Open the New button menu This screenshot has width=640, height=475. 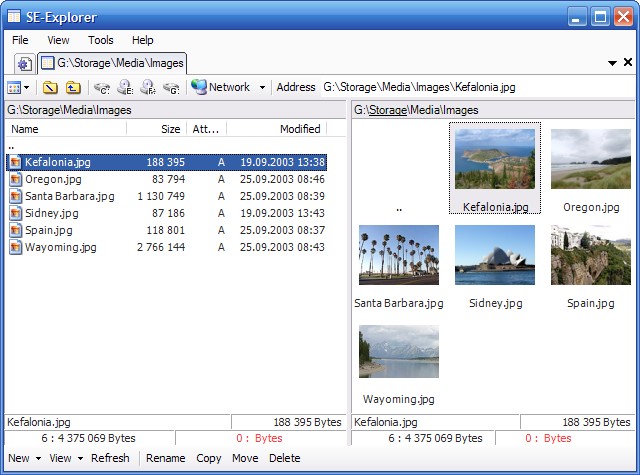24,458
